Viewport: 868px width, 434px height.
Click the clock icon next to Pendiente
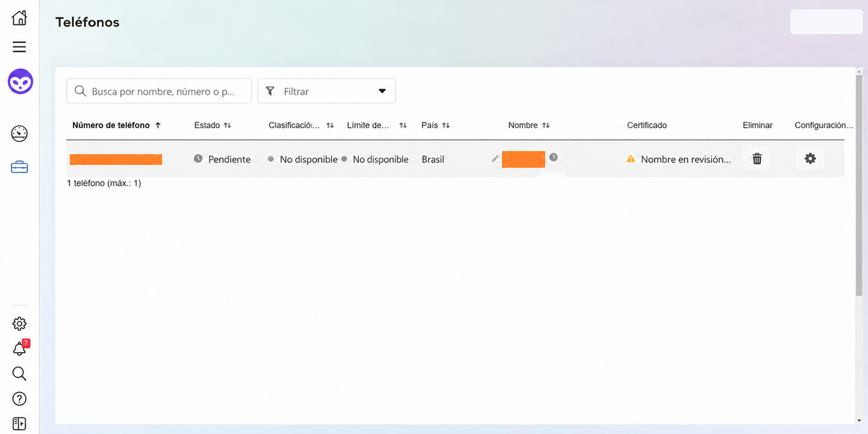198,159
